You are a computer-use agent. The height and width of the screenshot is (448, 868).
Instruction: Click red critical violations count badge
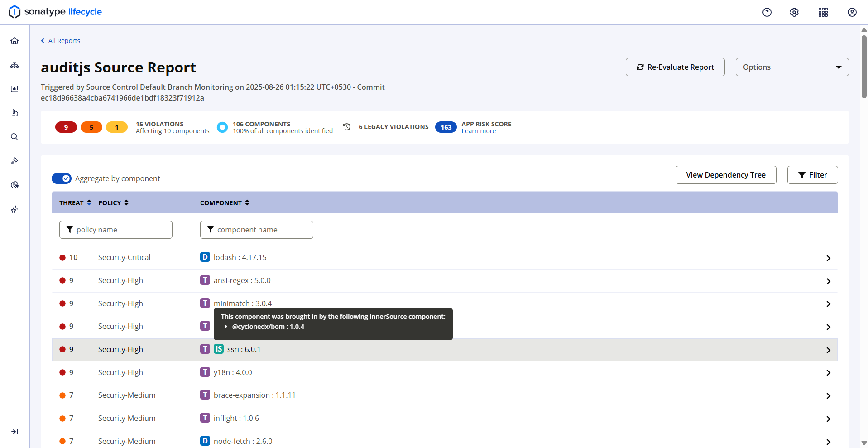tap(66, 127)
